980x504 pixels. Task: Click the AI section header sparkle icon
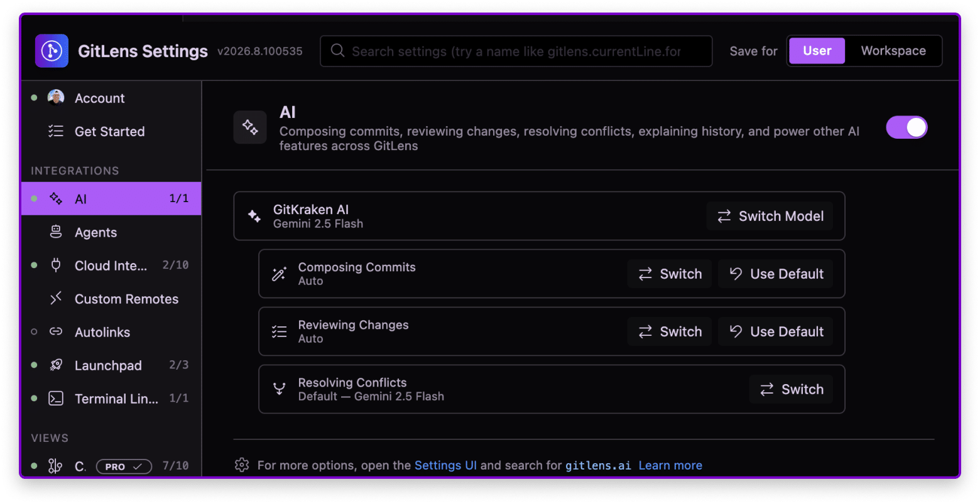pos(250,127)
